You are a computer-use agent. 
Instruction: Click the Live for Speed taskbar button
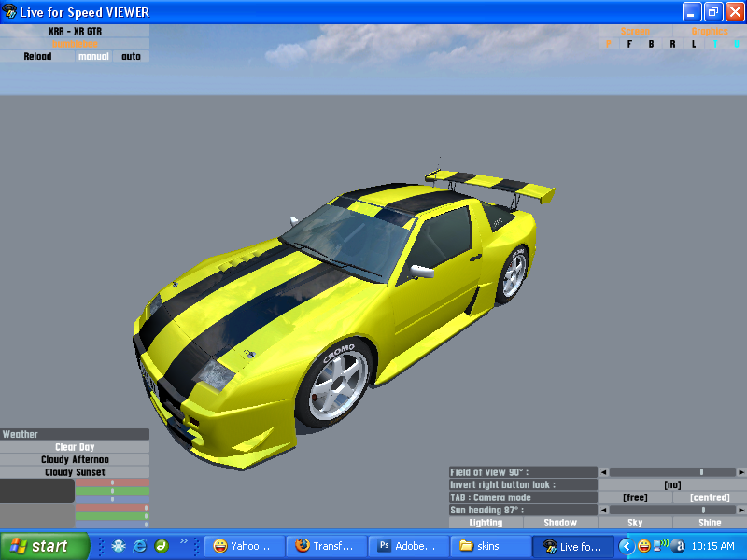tap(573, 546)
